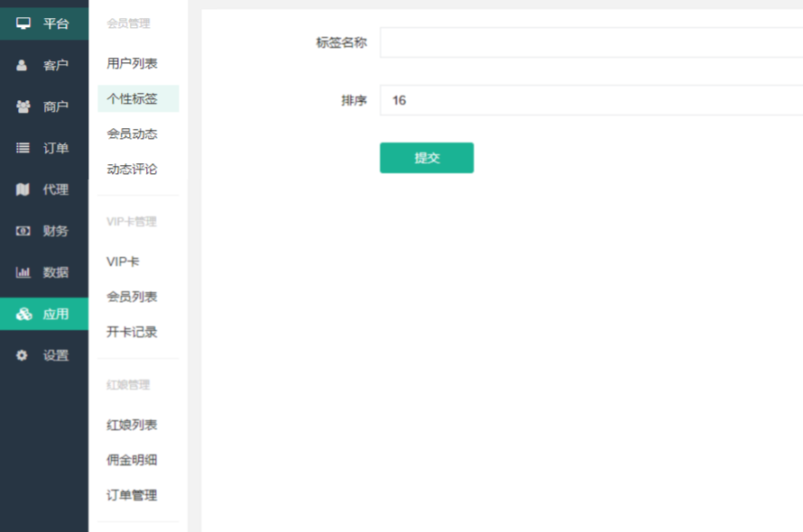
Task: Open the 订单 section
Action: point(44,148)
